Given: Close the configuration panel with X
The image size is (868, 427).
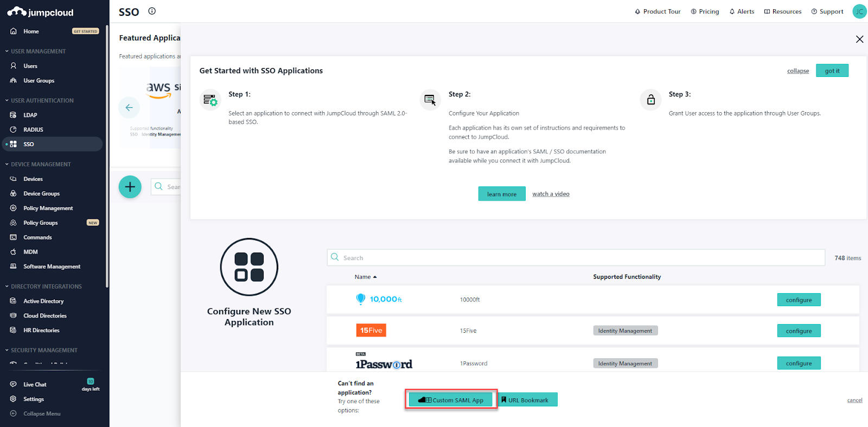Looking at the screenshot, I should [859, 39].
